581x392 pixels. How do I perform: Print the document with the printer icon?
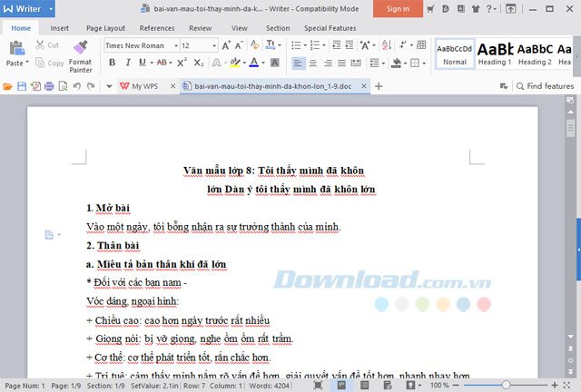tap(49, 86)
